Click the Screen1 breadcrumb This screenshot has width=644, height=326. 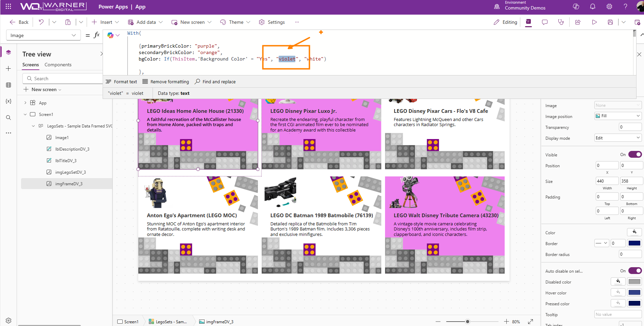coord(128,322)
